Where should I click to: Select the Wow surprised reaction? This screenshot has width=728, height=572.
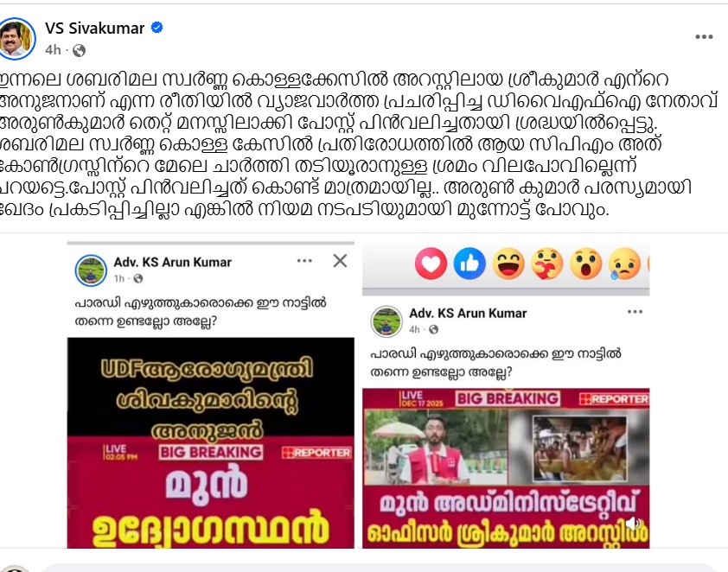tap(586, 264)
